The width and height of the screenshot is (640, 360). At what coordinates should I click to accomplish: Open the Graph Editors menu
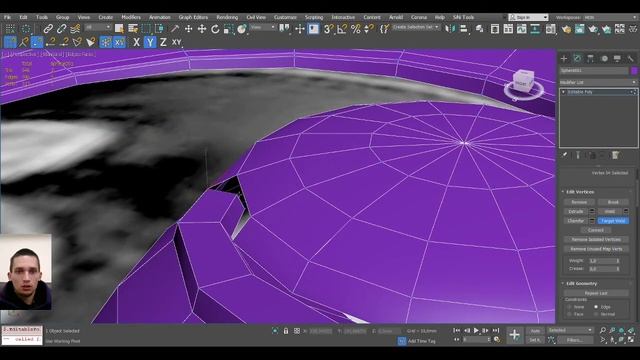pyautogui.click(x=193, y=17)
